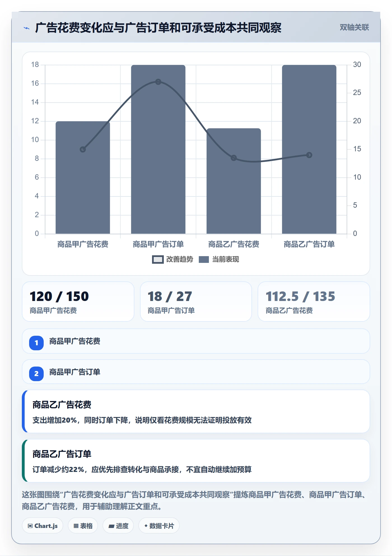Click the blue lightning icon beside the title

coord(27,28)
